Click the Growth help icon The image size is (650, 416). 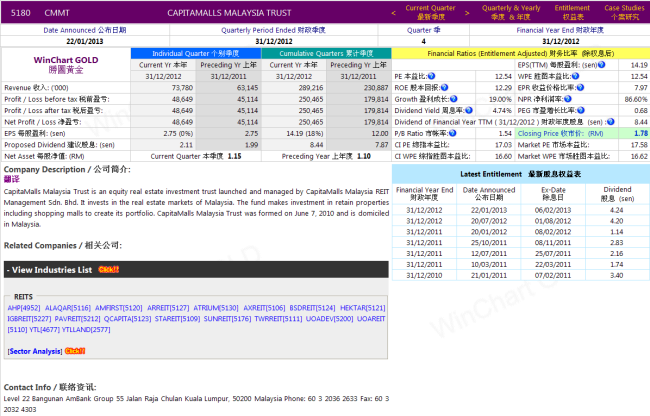click(x=454, y=99)
